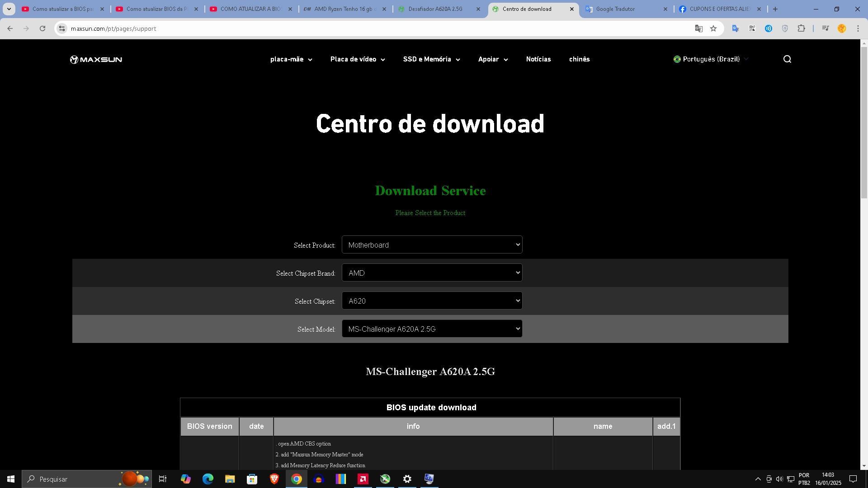
Task: Expand the Apoiar menu
Action: point(493,60)
